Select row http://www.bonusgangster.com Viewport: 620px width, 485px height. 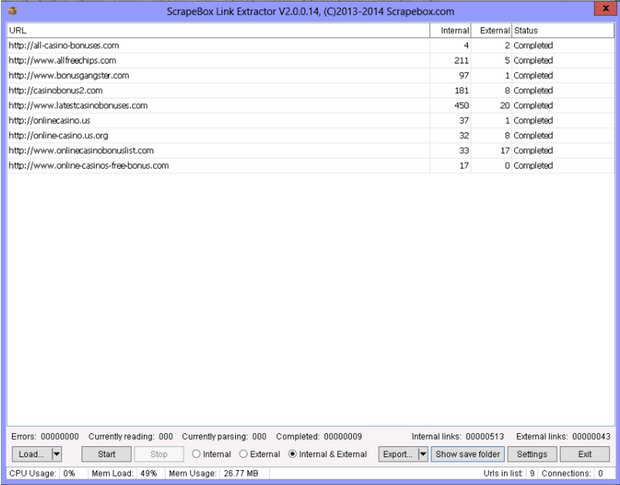[x=310, y=75]
